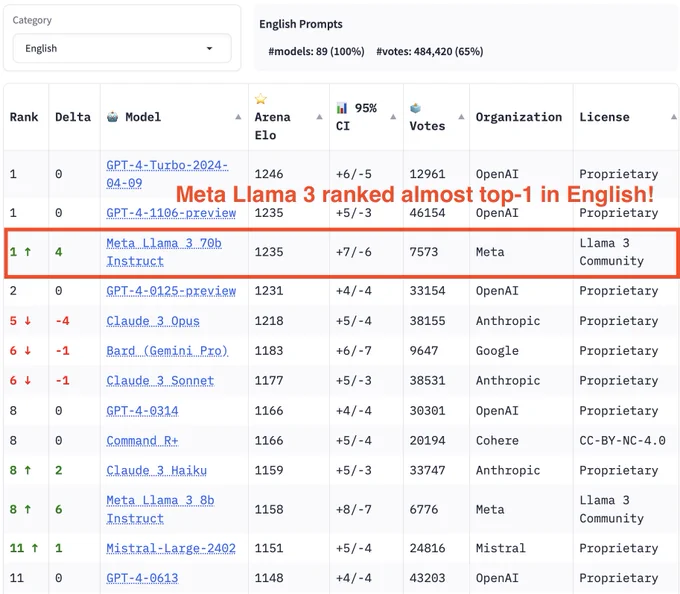Viewport: 680px width, 594px height.
Task: Select the green rank 11 for Mistral-Large-2402
Action: 24,548
